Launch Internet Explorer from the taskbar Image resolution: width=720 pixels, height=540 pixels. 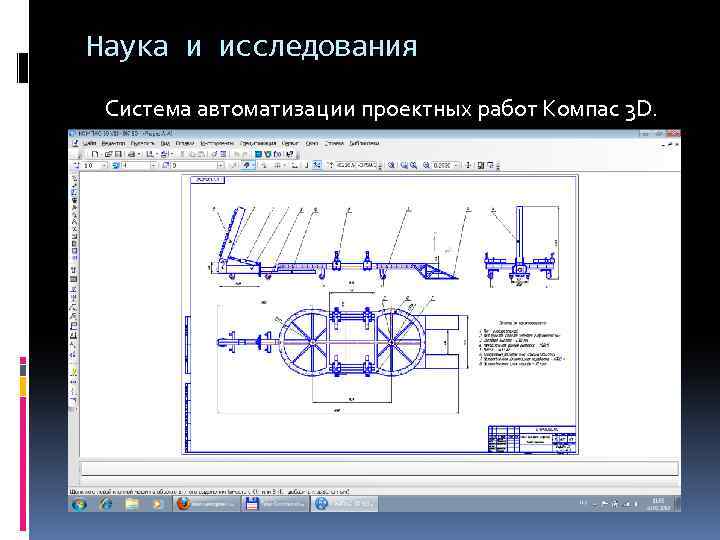106,504
